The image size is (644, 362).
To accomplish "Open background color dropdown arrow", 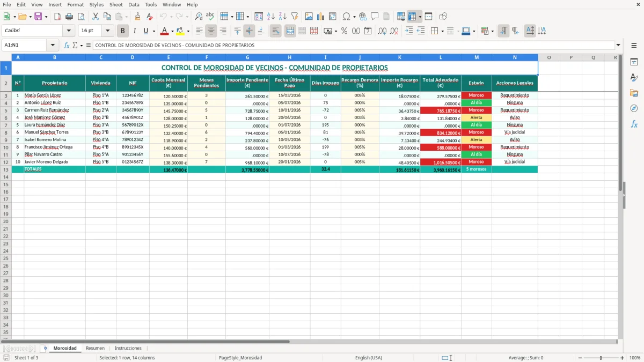I will [188, 31].
